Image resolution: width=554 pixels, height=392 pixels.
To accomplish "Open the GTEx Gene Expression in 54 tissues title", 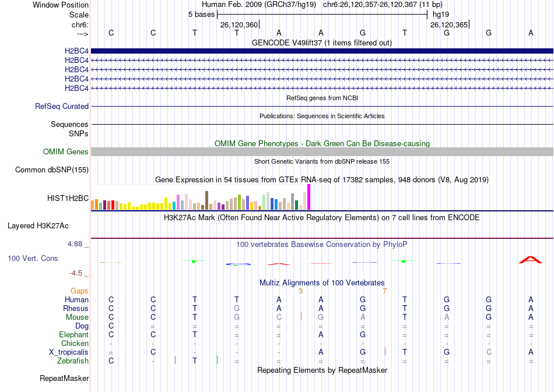I will click(322, 179).
